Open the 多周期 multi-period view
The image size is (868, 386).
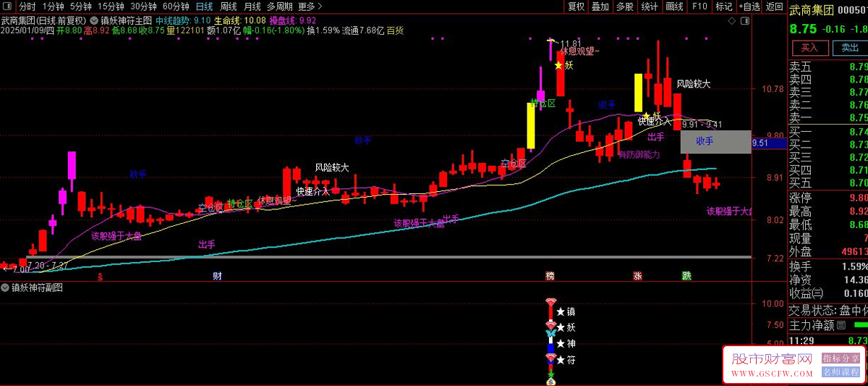(279, 7)
